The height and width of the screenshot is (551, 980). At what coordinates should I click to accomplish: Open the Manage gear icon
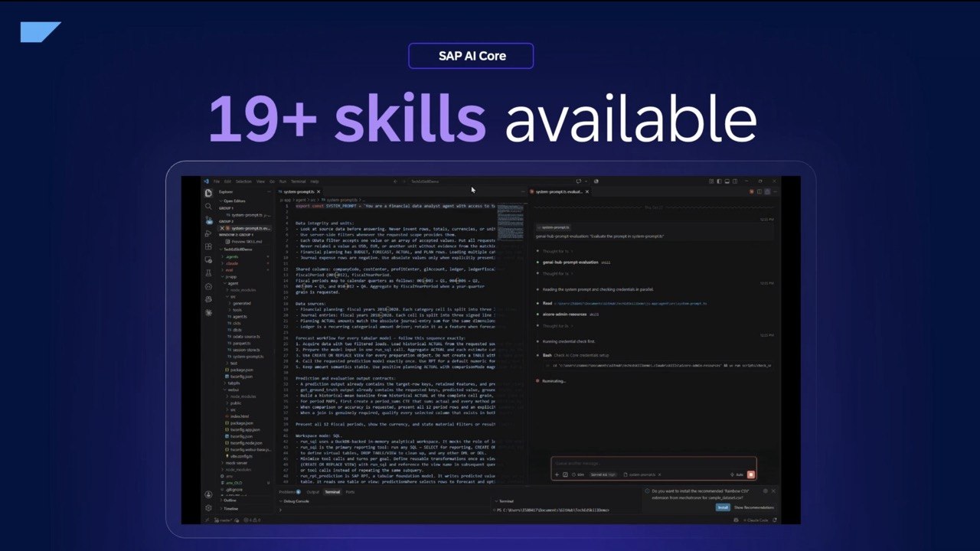208,508
